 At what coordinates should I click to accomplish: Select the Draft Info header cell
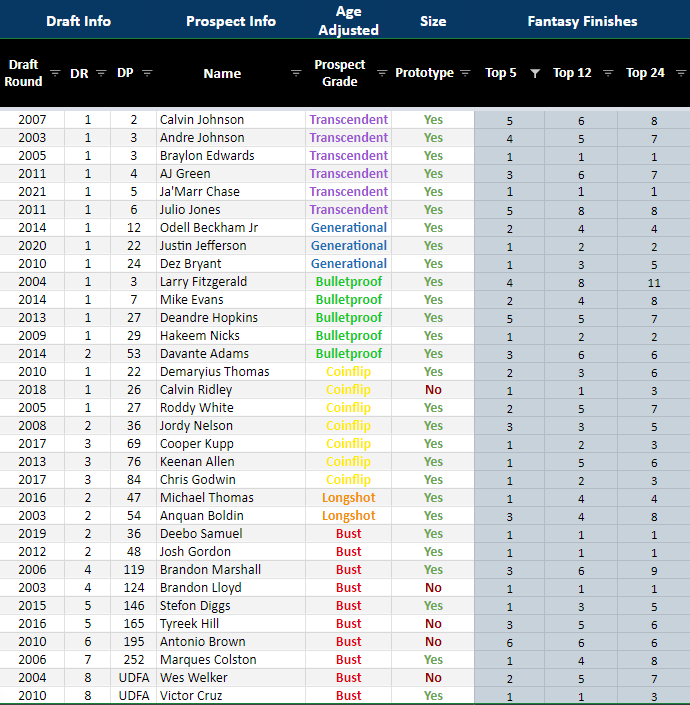(x=78, y=21)
